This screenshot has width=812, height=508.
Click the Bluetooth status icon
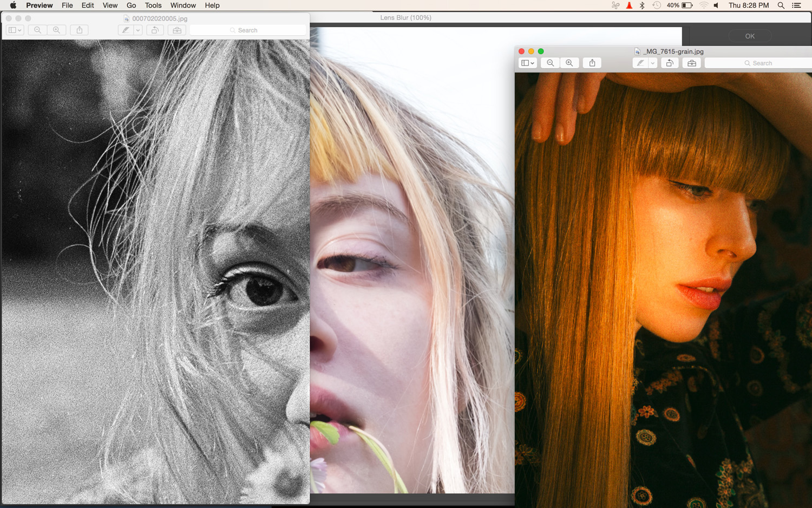[642, 5]
